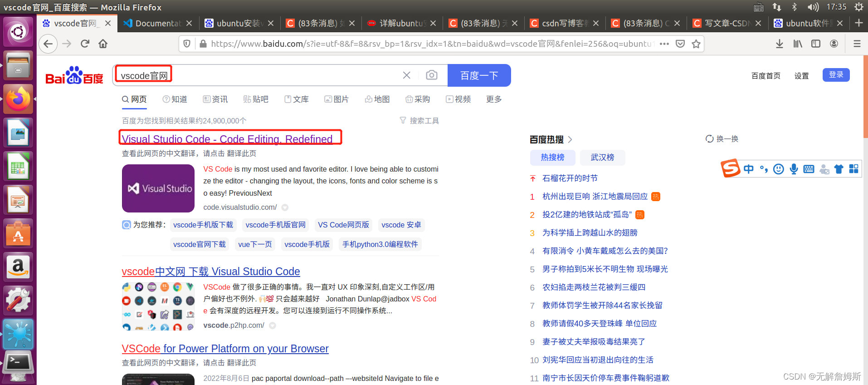This screenshot has width=868, height=385.
Task: Toggle the Firefox sidebar icon
Action: coord(816,44)
